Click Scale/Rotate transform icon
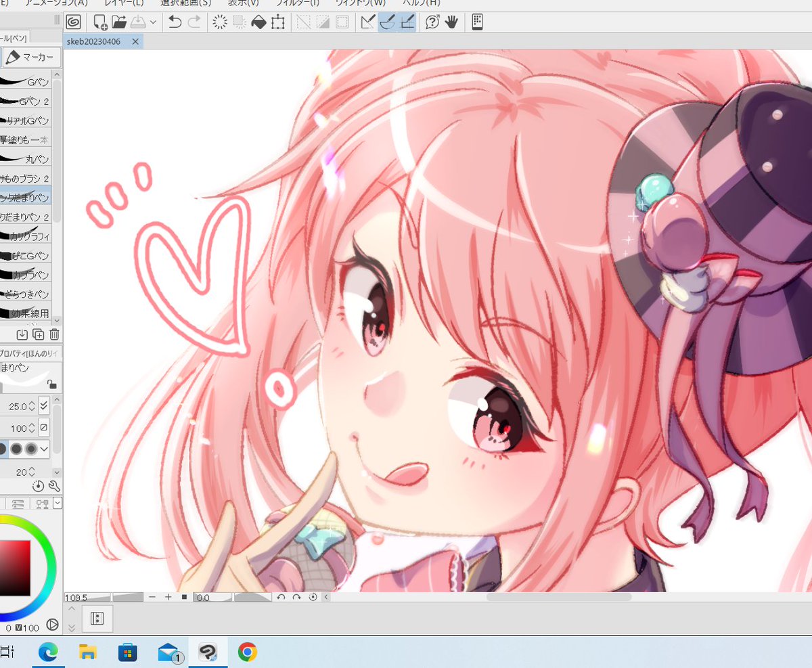812x668 pixels. click(277, 22)
